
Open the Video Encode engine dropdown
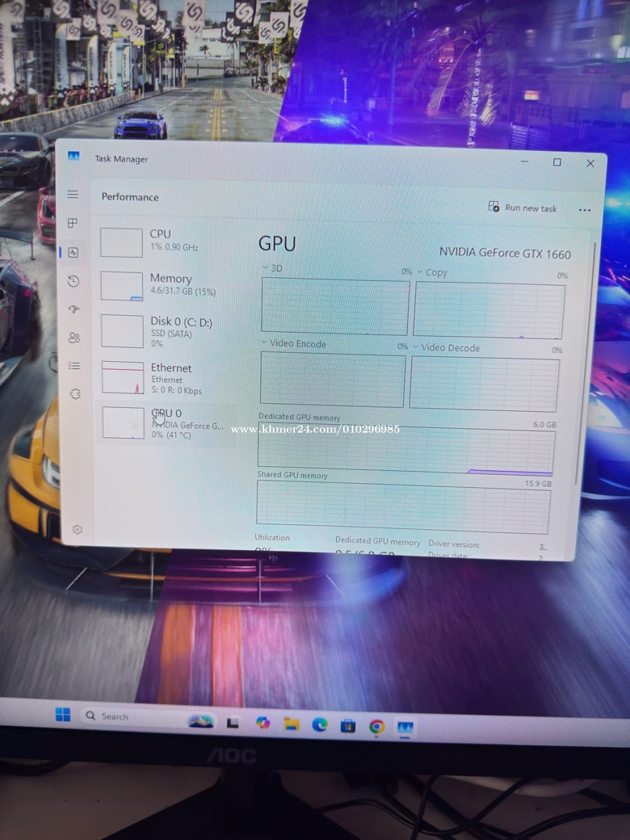click(x=264, y=343)
